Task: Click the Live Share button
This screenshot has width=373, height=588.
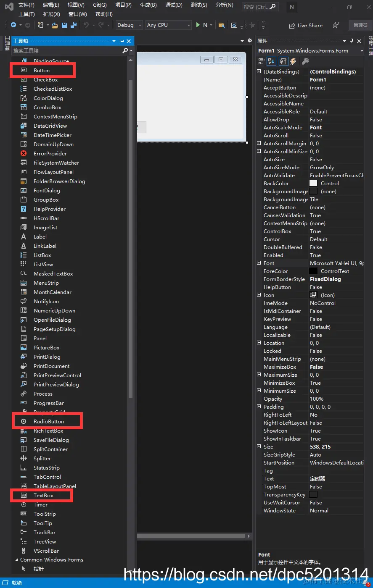Action: 306,25
